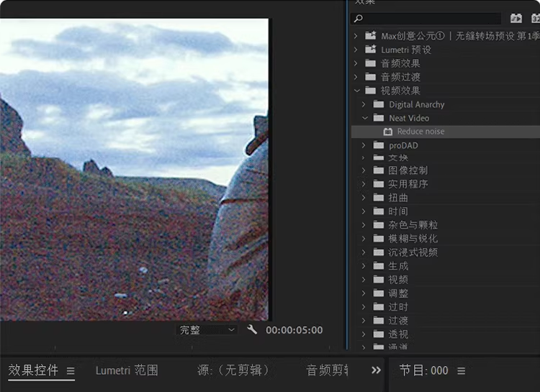Click the 00:00:05:00 duration timecode
540x392 pixels.
click(294, 330)
